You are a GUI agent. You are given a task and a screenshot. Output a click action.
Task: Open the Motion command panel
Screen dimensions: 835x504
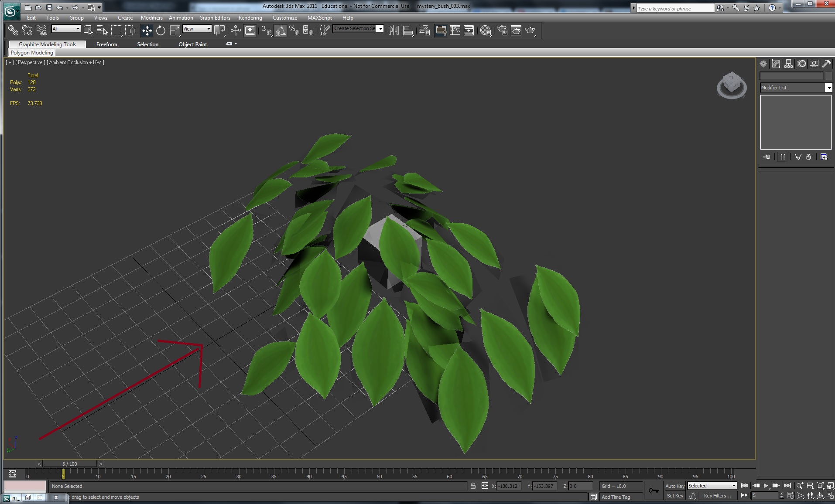801,64
